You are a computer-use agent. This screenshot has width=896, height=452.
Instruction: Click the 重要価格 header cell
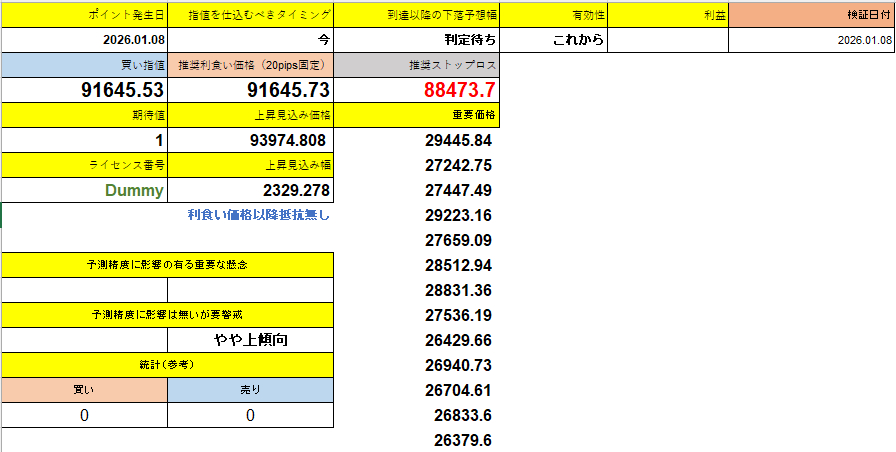(x=417, y=115)
